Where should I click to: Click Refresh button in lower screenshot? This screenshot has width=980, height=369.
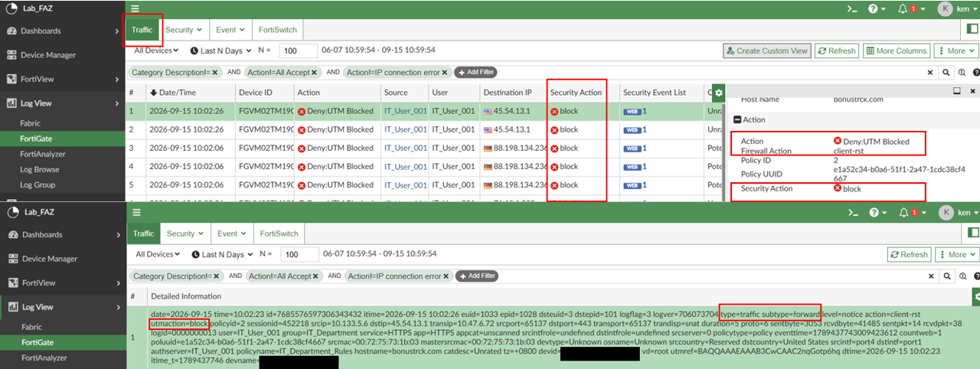click(x=910, y=254)
